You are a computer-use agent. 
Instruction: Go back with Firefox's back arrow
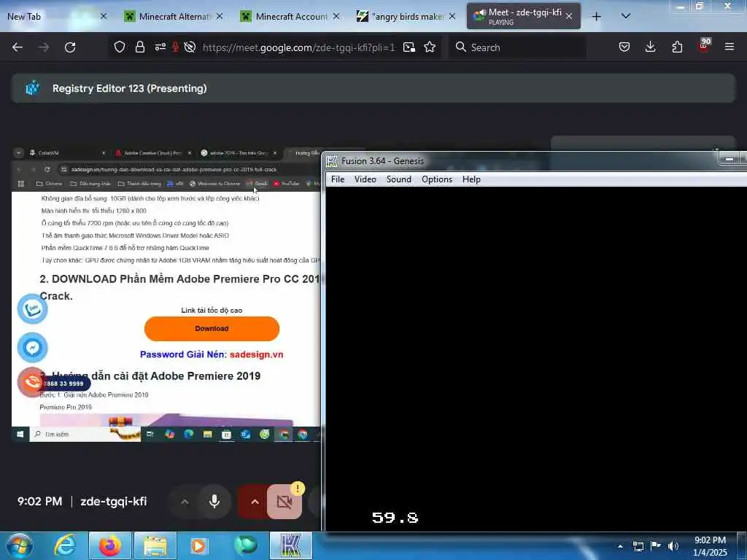tap(18, 47)
